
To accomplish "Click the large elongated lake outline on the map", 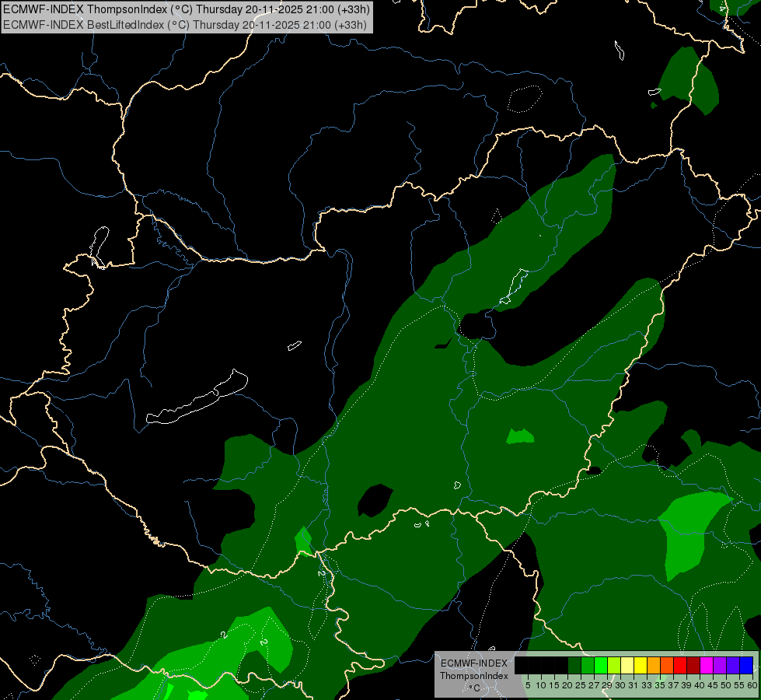I will tap(197, 397).
